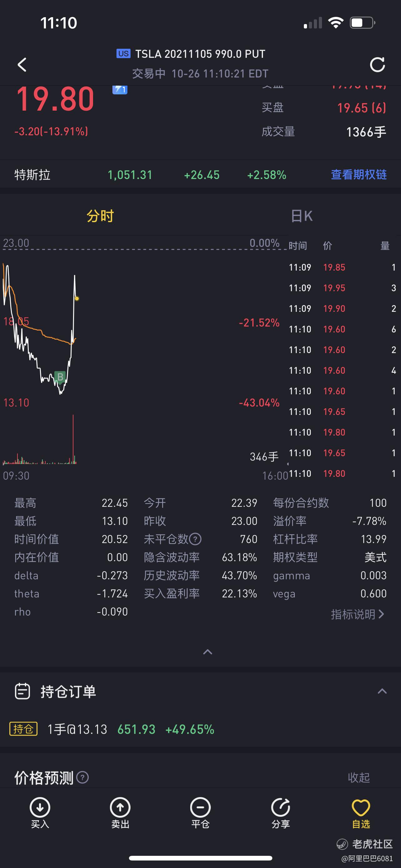This screenshot has width=401, height=868.
Task: Switch to the 日K tab
Action: click(x=302, y=216)
